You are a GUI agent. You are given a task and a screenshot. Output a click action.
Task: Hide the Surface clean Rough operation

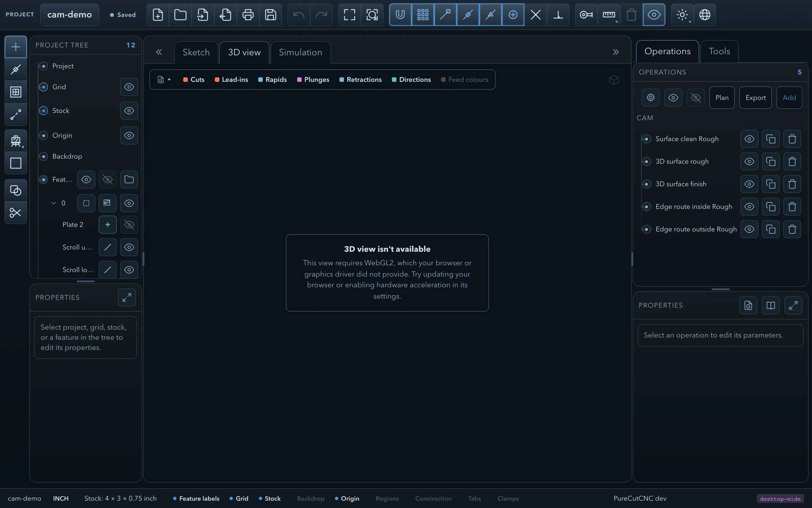(749, 139)
